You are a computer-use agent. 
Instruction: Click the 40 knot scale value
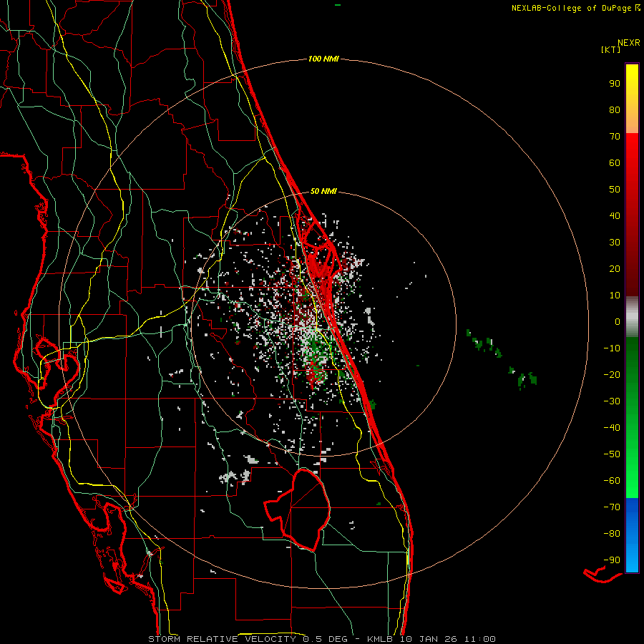click(x=615, y=216)
